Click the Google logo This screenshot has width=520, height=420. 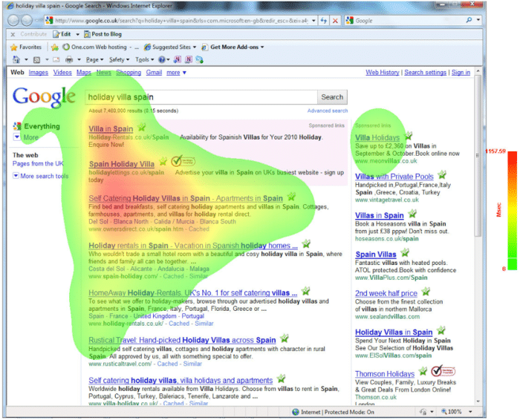pyautogui.click(x=43, y=96)
